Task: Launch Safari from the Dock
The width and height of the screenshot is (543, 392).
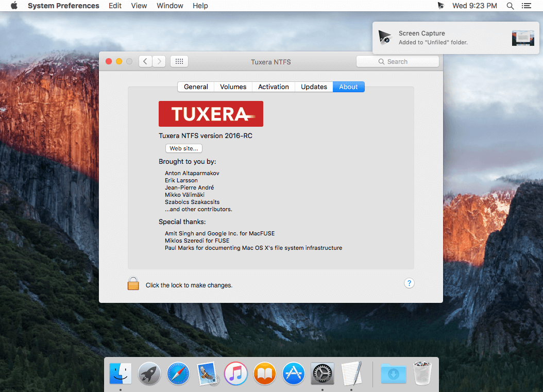Action: (x=178, y=373)
